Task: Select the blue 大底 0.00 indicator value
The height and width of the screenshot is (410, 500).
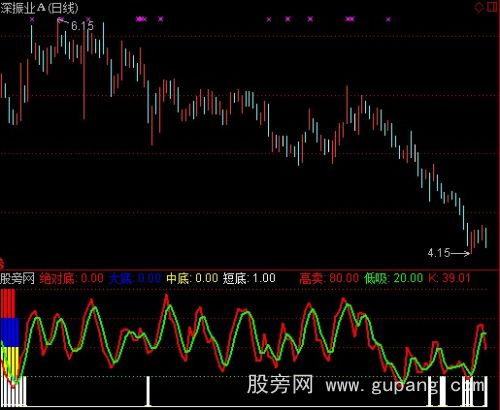Action: coord(135,278)
